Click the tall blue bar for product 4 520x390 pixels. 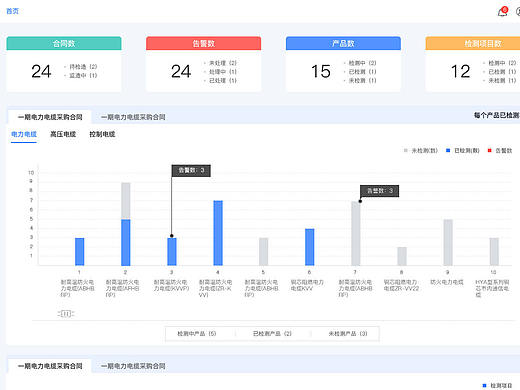coord(218,233)
